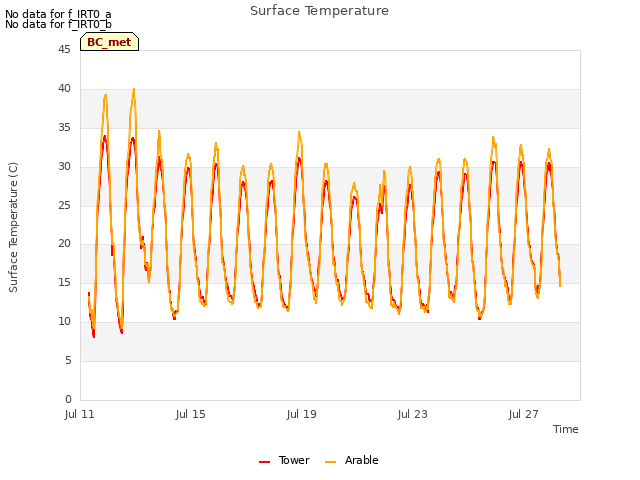Click the Jul 19 x-axis tick label
Image resolution: width=640 pixels, height=480 pixels.
(302, 414)
